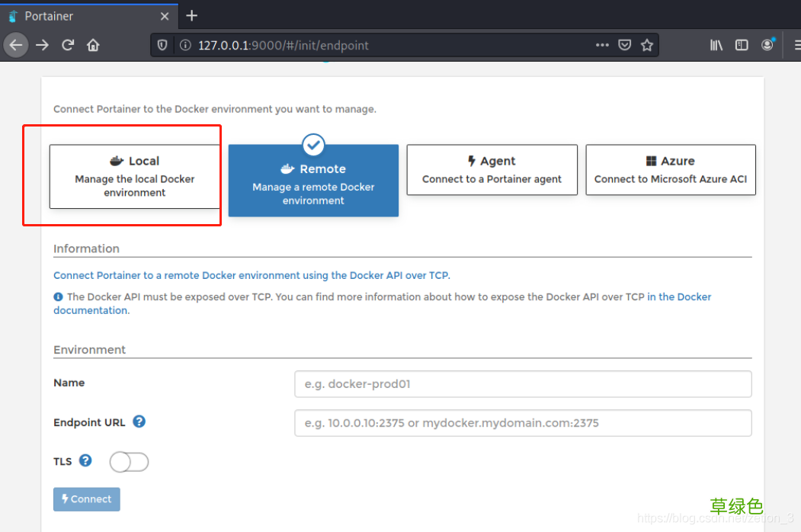
Task: Open the browser overflow menu (three dots)
Action: pos(602,44)
